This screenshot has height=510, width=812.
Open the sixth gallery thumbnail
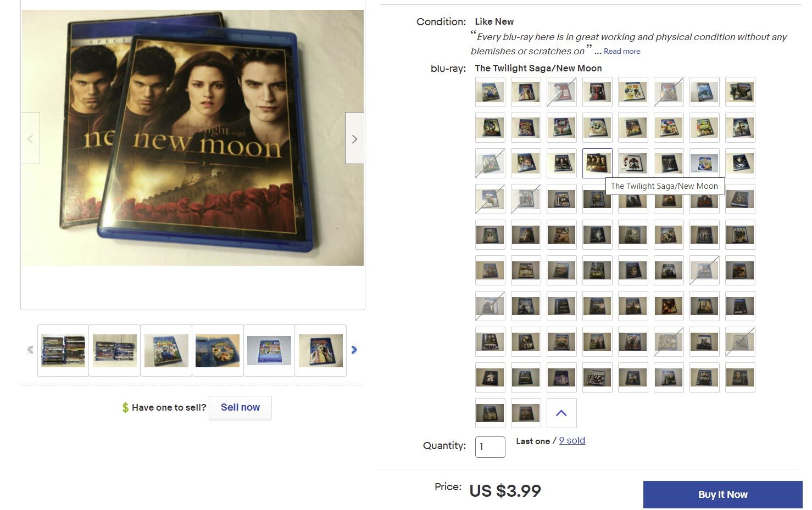click(321, 350)
